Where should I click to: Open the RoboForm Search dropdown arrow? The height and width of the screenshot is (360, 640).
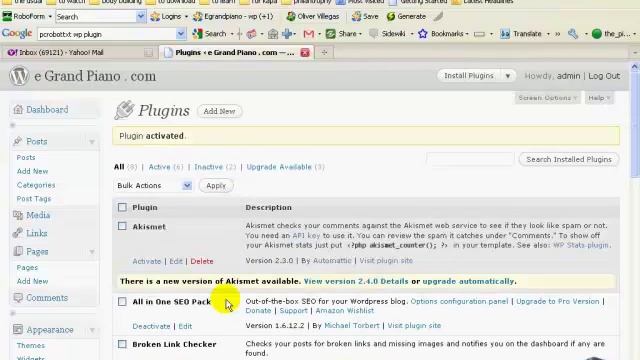click(x=140, y=16)
